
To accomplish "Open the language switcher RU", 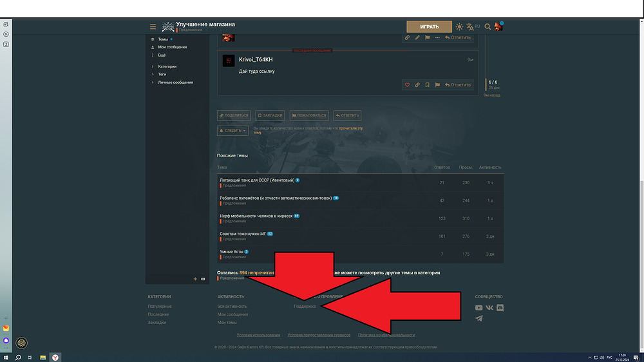I will [473, 27].
